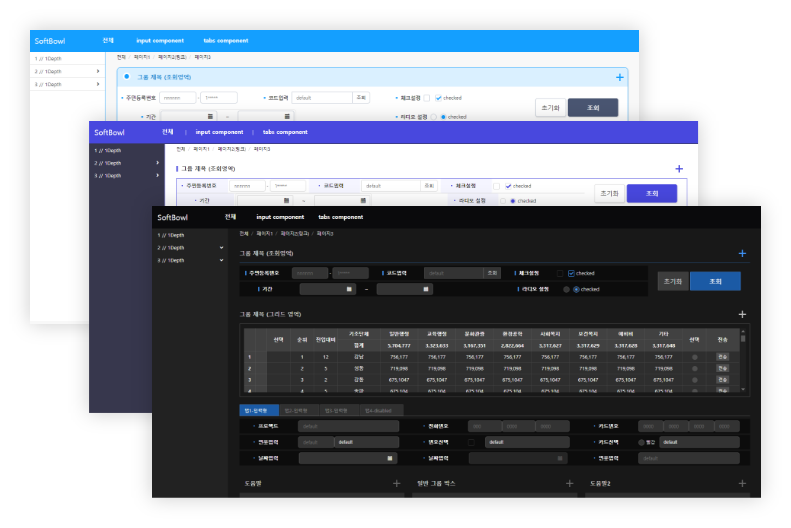Click the 초기화 button in the dark window
Screen dimensions: 791x528
(673, 281)
